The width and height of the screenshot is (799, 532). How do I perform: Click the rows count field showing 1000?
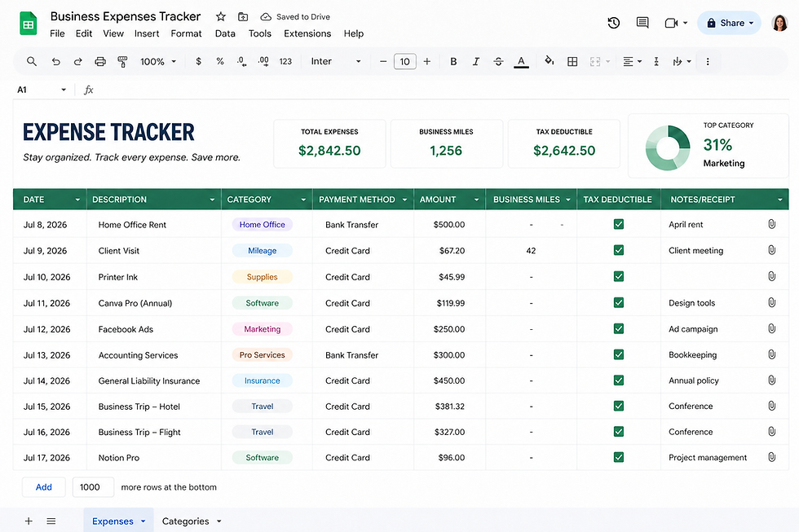point(93,487)
